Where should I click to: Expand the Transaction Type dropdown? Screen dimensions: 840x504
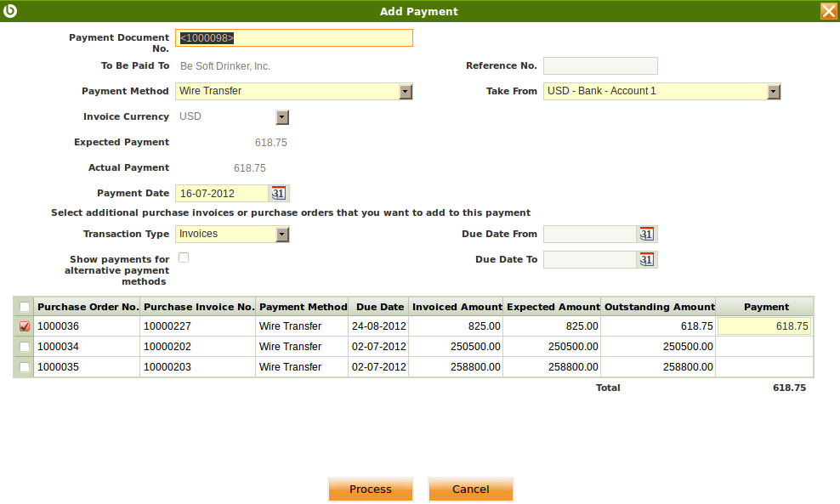click(282, 235)
